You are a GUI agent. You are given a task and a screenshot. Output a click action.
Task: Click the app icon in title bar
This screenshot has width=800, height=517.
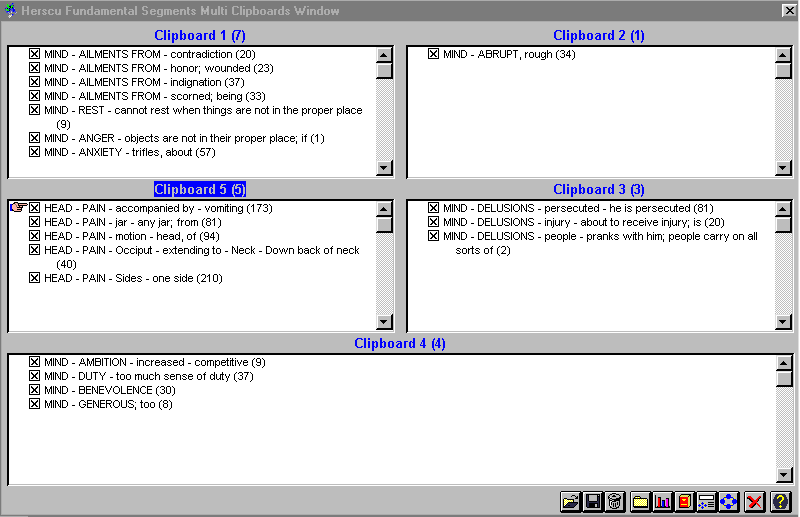coord(10,10)
